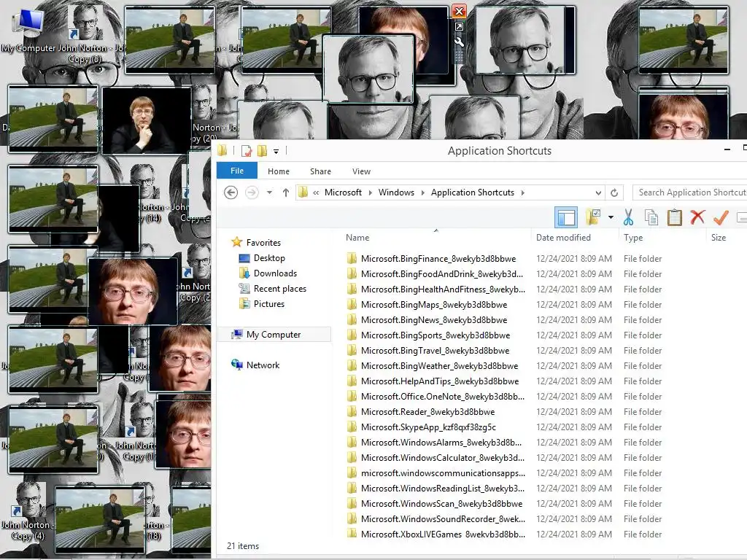Click the Copy toolbar icon

651,217
